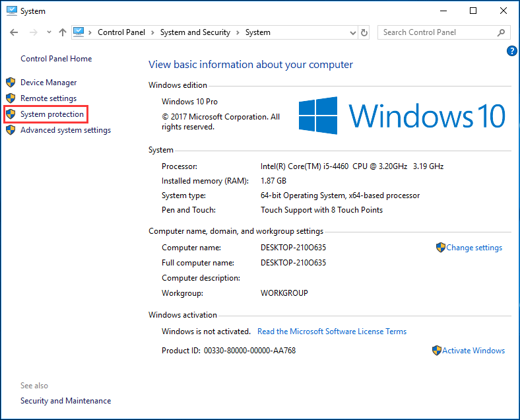Viewport: 520px width, 420px height.
Task: Select System breadcrumb segment
Action: 257,32
